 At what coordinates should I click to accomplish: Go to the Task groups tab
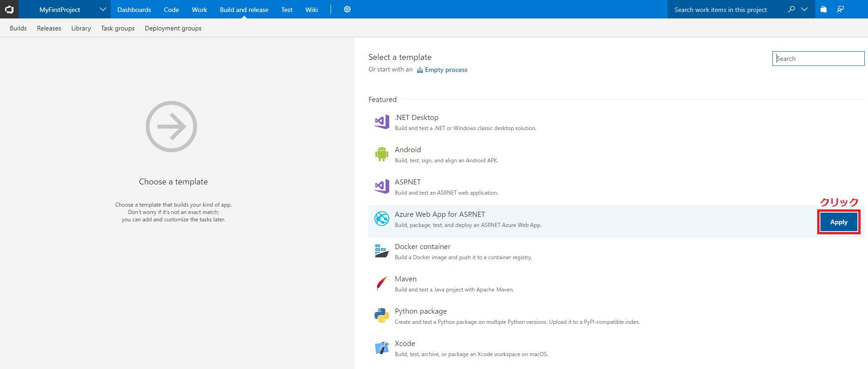[x=118, y=28]
